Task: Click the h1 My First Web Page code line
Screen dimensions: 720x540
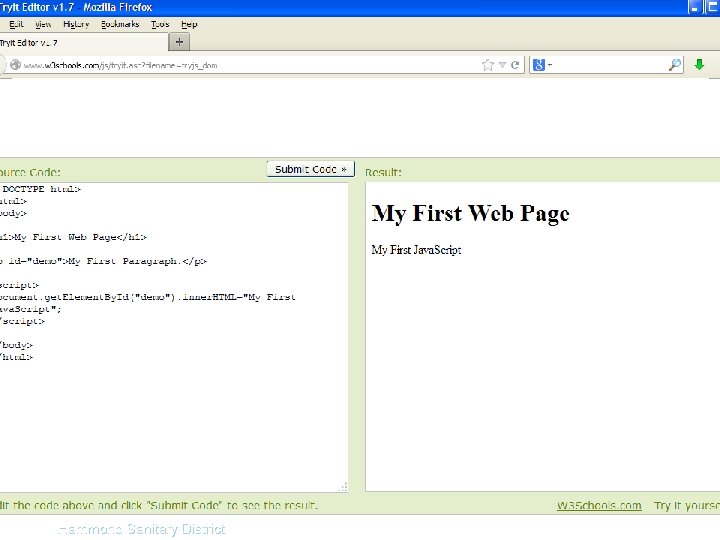Action: click(x=73, y=237)
